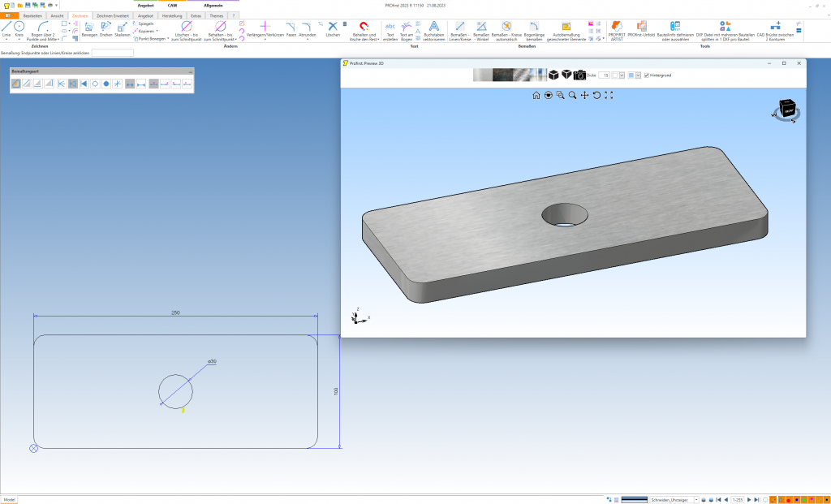Toggle the Hintergrund checkbox
The width and height of the screenshot is (831, 504).
[x=647, y=75]
